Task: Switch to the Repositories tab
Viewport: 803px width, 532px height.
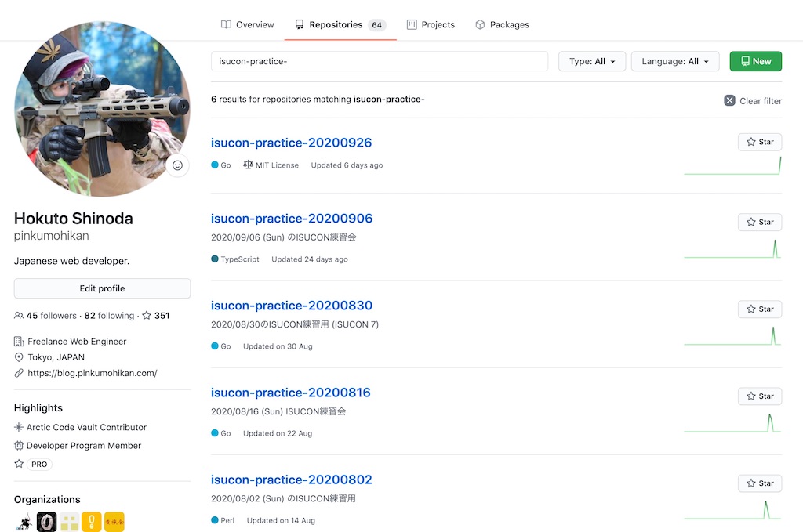Action: (340, 24)
